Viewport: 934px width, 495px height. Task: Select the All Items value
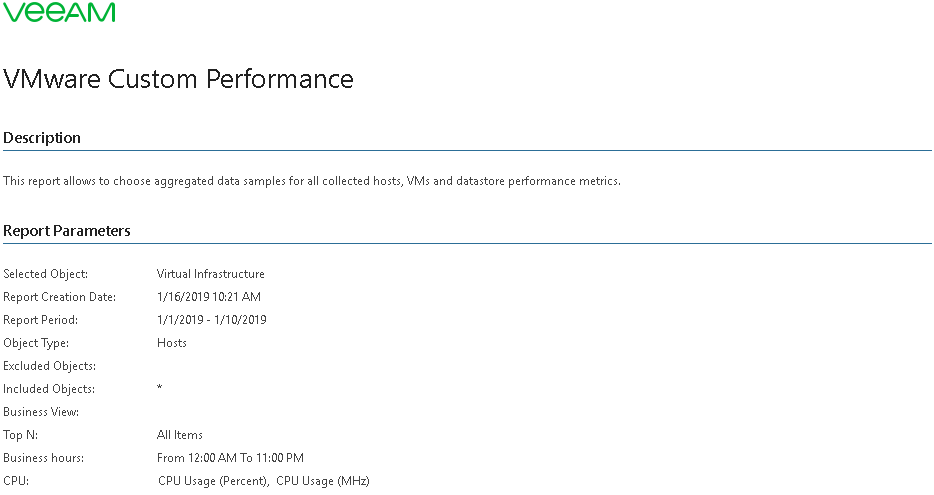tap(180, 435)
